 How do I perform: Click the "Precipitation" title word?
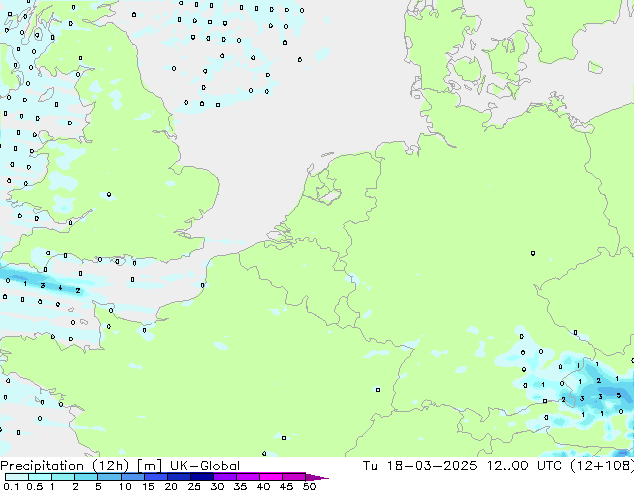tap(42, 466)
